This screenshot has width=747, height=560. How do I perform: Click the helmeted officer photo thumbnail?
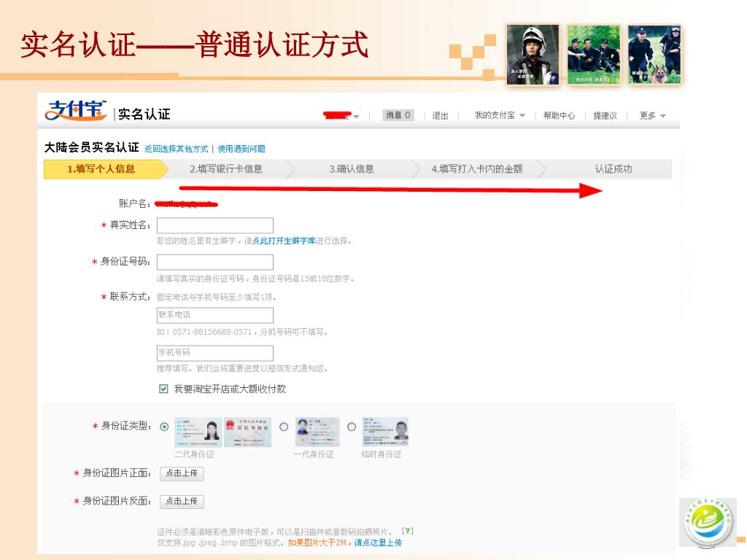click(x=533, y=55)
